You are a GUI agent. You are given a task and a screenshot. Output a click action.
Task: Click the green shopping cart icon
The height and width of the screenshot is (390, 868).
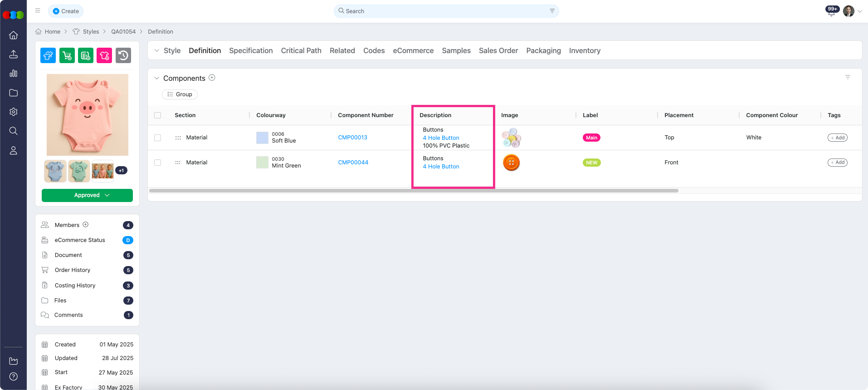point(67,55)
